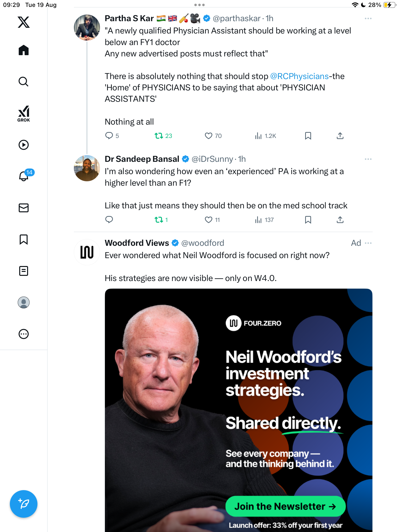This screenshot has height=532, width=399.
Task: Click Join the Newsletter button
Action: pyautogui.click(x=285, y=506)
